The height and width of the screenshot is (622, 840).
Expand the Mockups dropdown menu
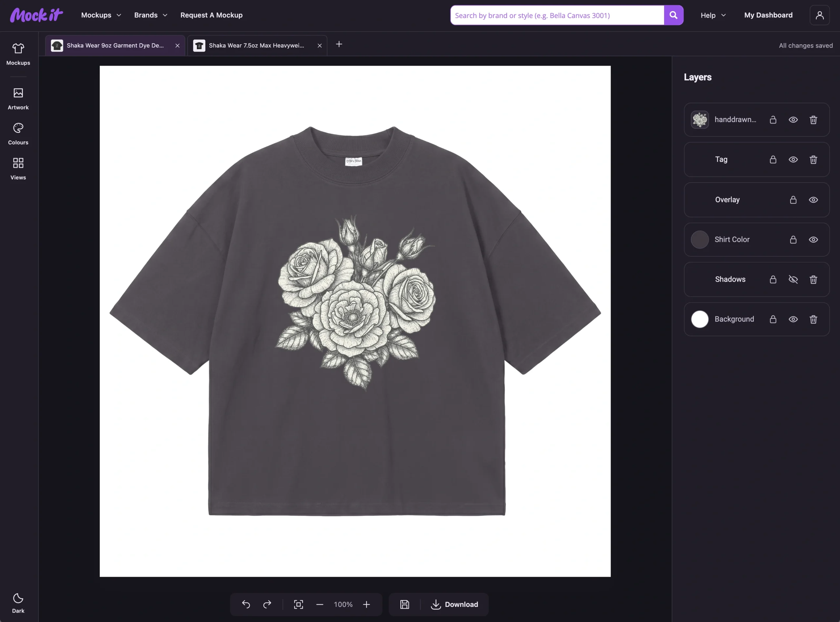pyautogui.click(x=101, y=15)
